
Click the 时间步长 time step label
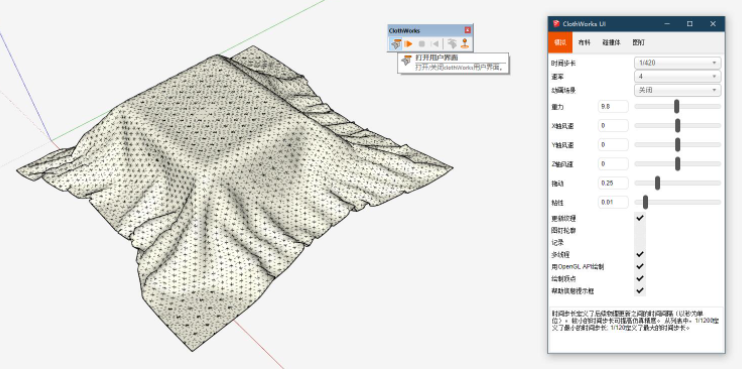[x=564, y=63]
